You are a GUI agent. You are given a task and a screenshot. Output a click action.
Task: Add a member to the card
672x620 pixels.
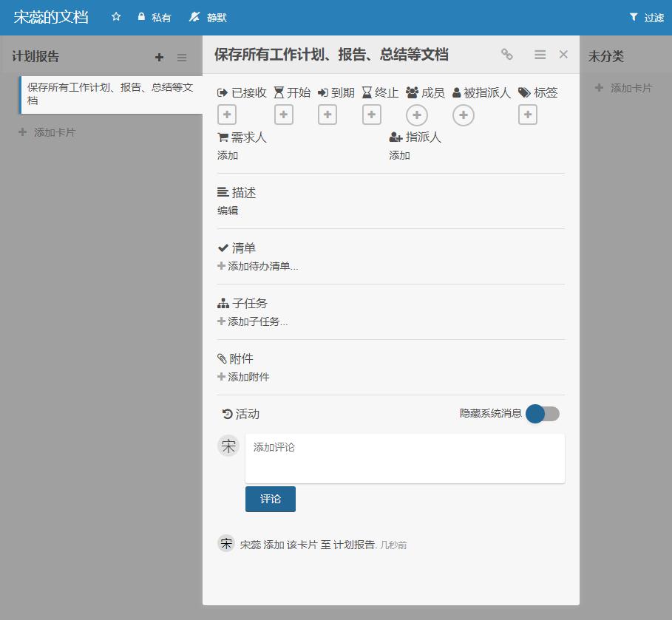coord(417,115)
